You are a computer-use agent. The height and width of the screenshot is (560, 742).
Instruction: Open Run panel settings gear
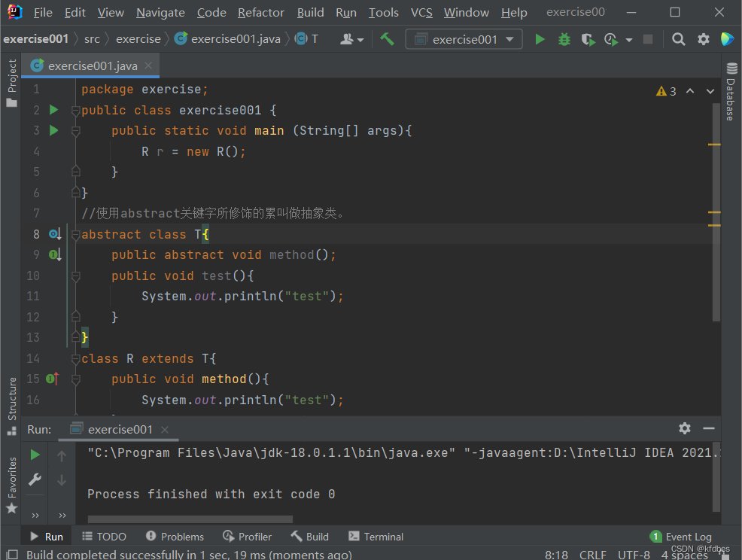(x=684, y=428)
